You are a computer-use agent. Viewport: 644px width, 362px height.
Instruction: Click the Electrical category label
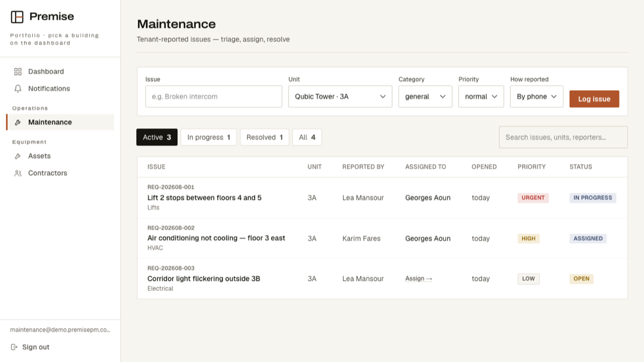(x=160, y=288)
